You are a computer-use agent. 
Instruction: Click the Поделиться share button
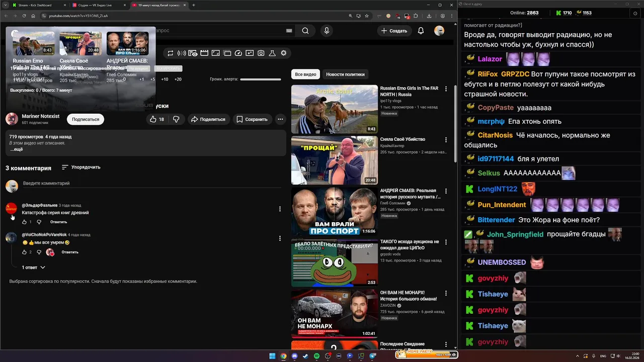point(208,119)
